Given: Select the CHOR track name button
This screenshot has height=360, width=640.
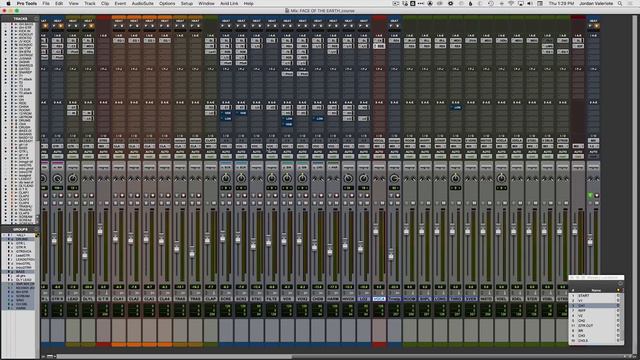Looking at the screenshot, I should pos(318,299).
